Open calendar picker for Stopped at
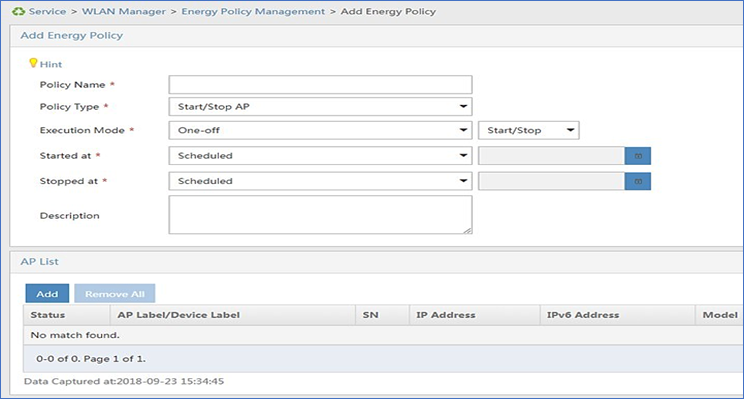This screenshot has width=744, height=399. point(638,181)
